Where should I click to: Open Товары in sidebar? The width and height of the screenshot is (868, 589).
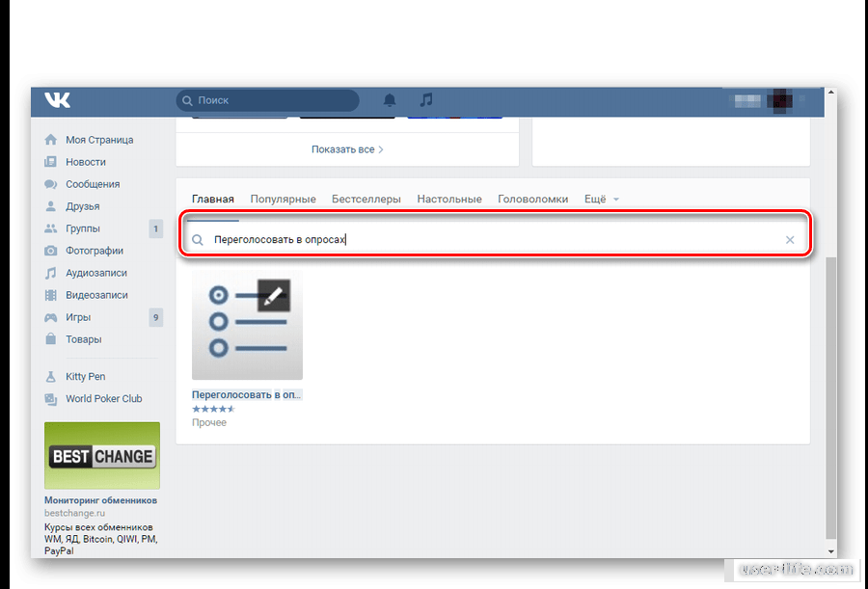[x=84, y=339]
